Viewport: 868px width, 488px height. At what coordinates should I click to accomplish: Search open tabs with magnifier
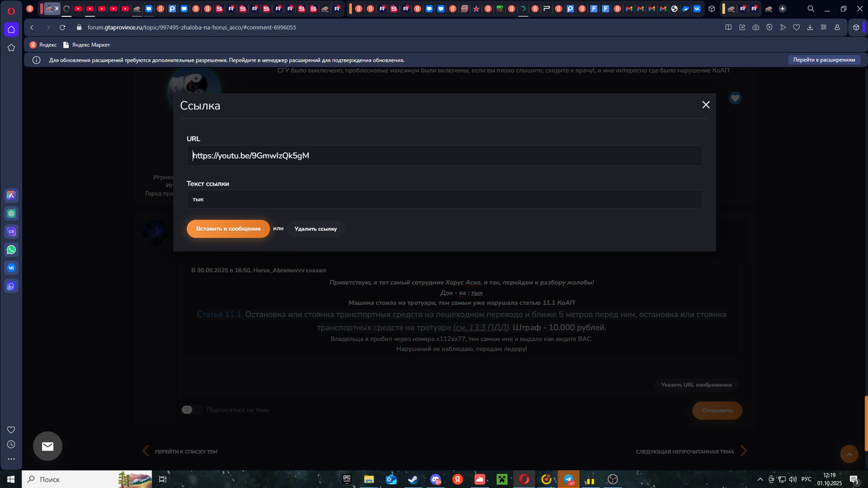coord(810,9)
